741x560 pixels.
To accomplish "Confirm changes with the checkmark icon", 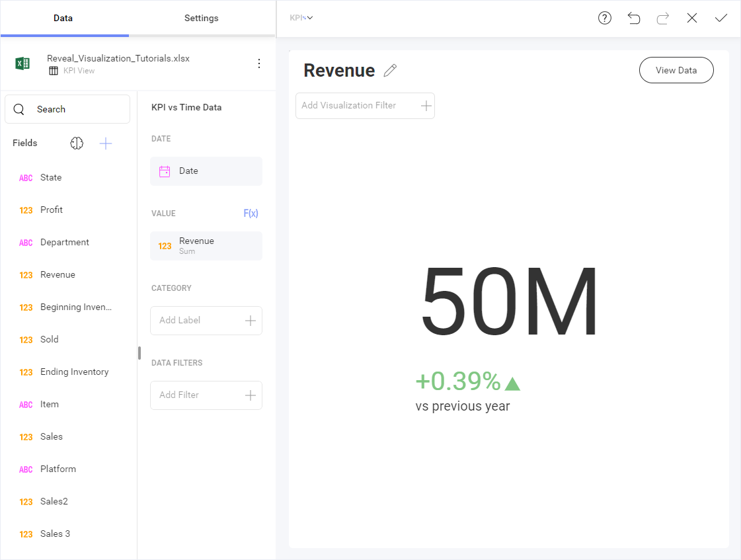I will [x=721, y=18].
